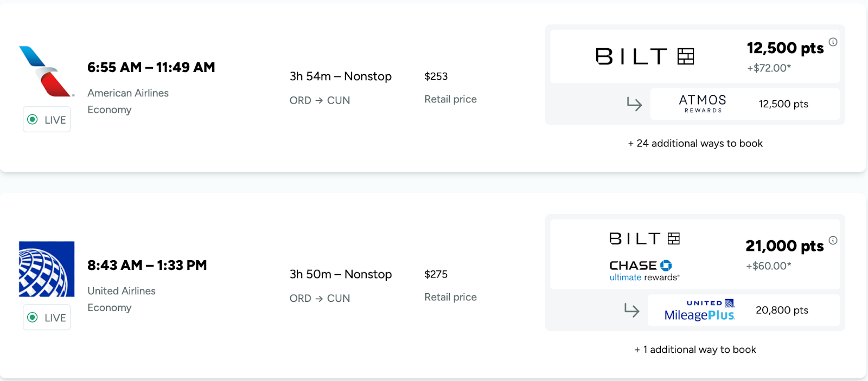Toggle LIVE indicator on United Airlines flight
This screenshot has height=381, width=868.
click(x=47, y=318)
